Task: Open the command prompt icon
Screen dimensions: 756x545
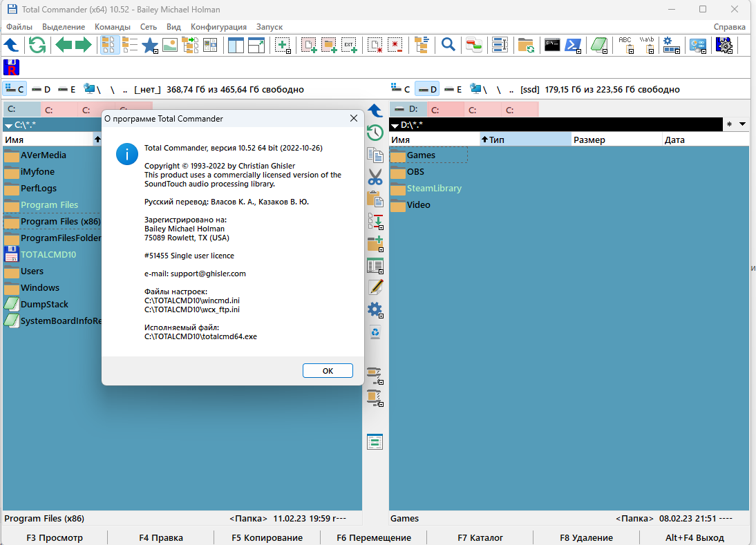Action: click(552, 46)
